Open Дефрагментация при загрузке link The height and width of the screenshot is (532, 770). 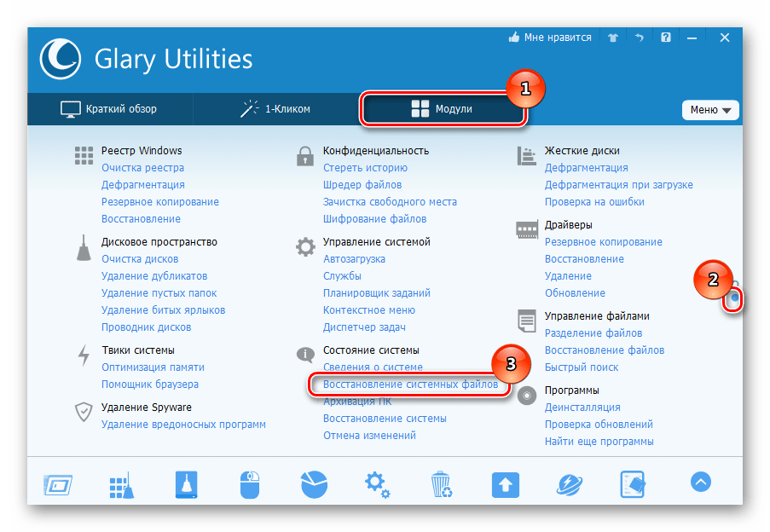click(x=619, y=185)
